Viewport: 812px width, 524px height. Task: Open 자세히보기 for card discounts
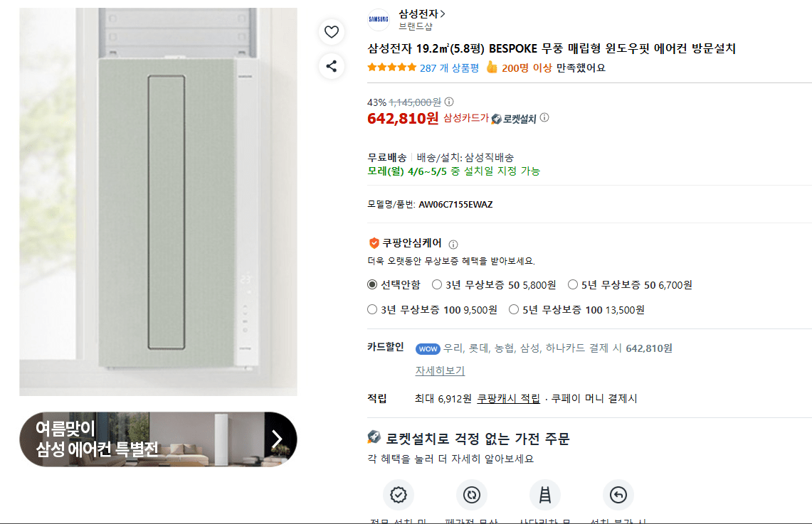(440, 371)
